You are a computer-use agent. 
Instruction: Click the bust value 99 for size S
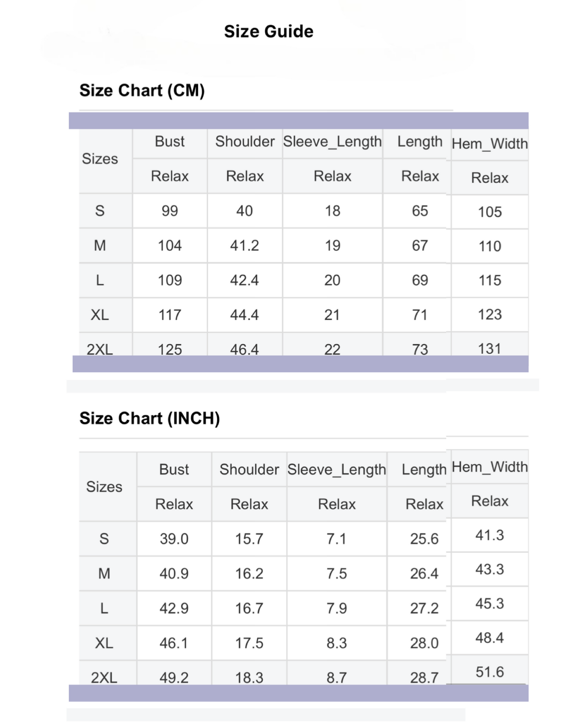pyautogui.click(x=170, y=211)
